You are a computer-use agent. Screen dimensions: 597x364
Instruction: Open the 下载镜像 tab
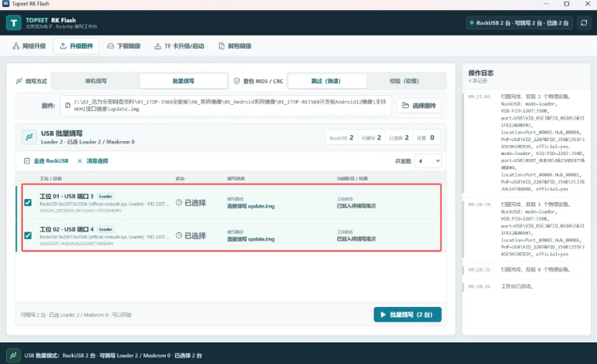pos(123,46)
